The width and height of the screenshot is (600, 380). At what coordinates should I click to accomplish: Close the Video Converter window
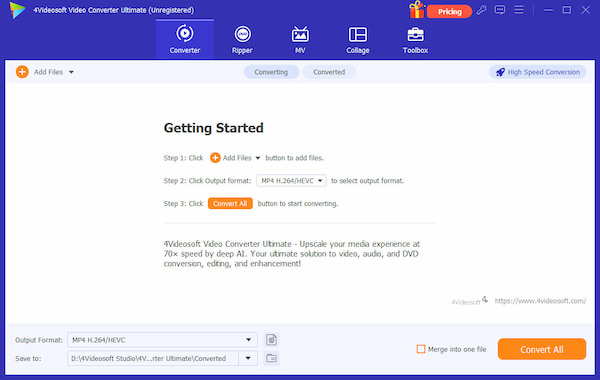coord(585,10)
